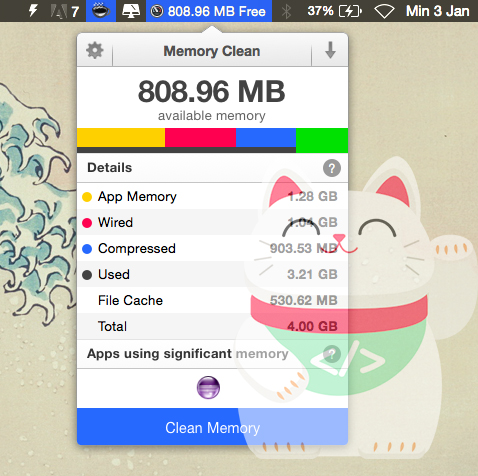The width and height of the screenshot is (478, 476).
Task: Toggle the coffee cup Caffeine icon
Action: 101,11
